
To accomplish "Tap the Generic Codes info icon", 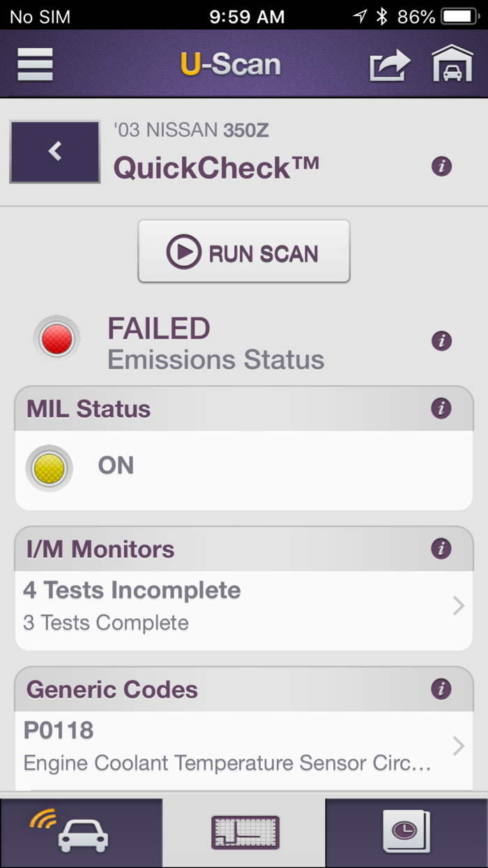I will (441, 689).
